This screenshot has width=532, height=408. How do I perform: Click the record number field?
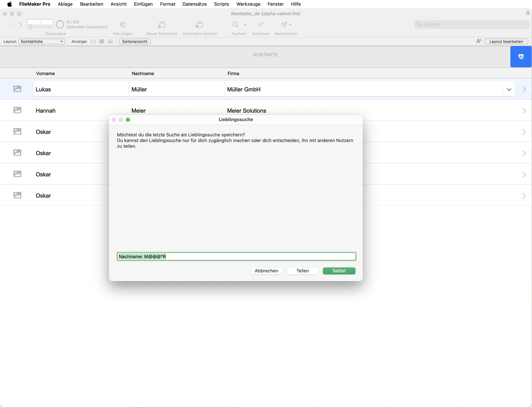point(40,22)
